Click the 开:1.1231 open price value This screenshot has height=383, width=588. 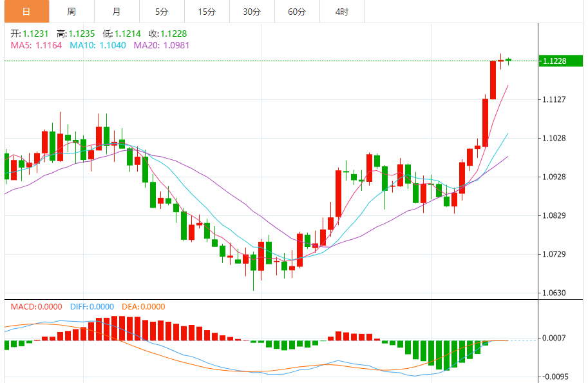pos(30,34)
